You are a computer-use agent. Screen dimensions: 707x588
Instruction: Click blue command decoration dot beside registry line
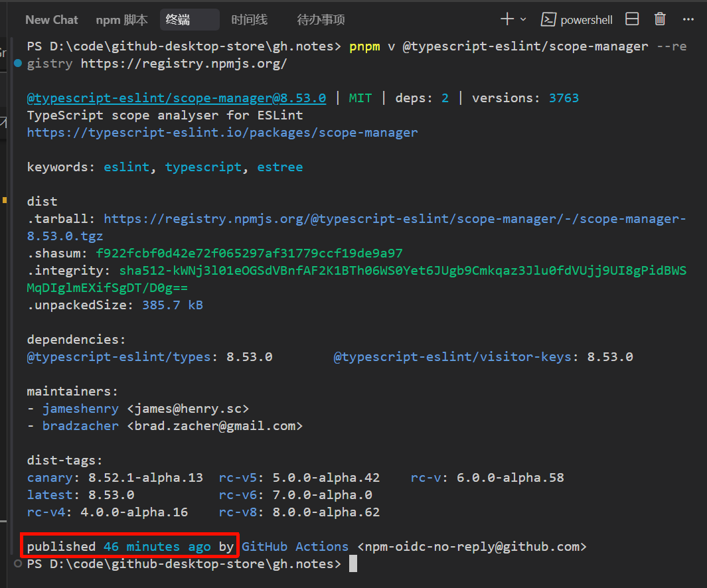18,64
